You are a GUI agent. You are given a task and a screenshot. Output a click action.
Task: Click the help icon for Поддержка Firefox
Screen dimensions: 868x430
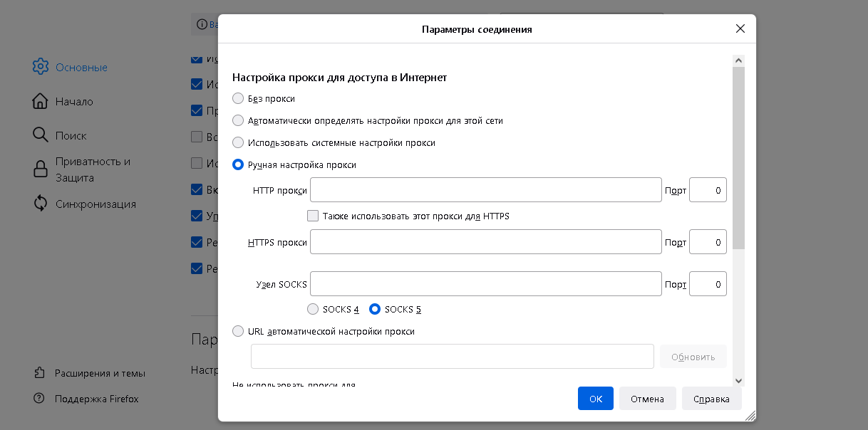coord(41,399)
